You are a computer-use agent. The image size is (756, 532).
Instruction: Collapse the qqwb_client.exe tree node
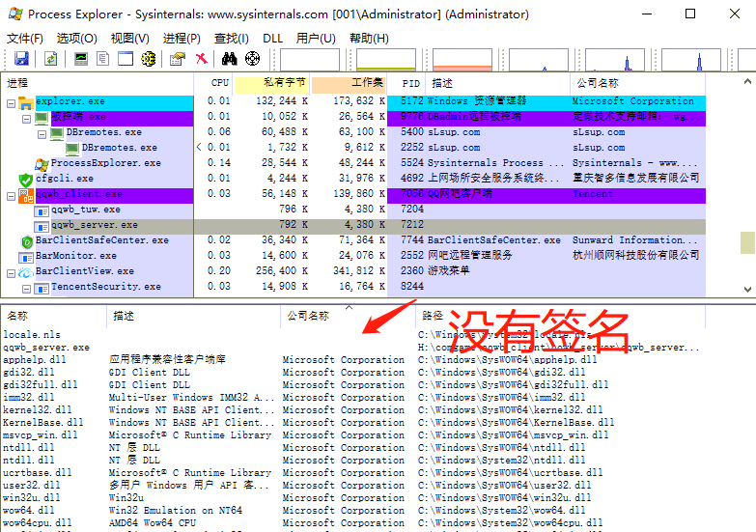pos(11,194)
